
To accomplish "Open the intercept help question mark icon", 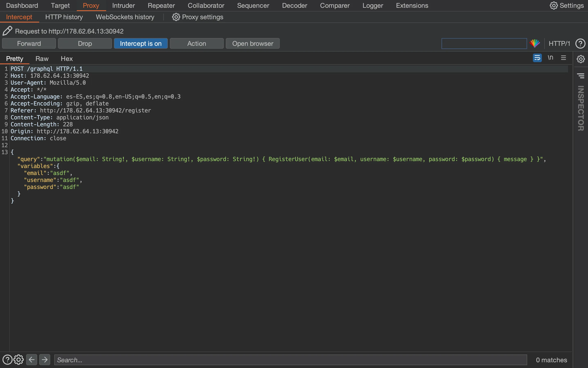I will (580, 44).
